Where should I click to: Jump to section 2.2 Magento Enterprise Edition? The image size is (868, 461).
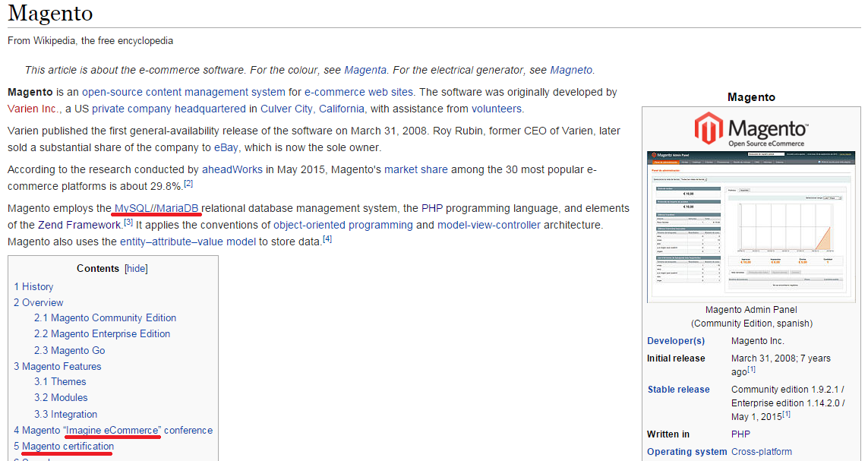[102, 334]
